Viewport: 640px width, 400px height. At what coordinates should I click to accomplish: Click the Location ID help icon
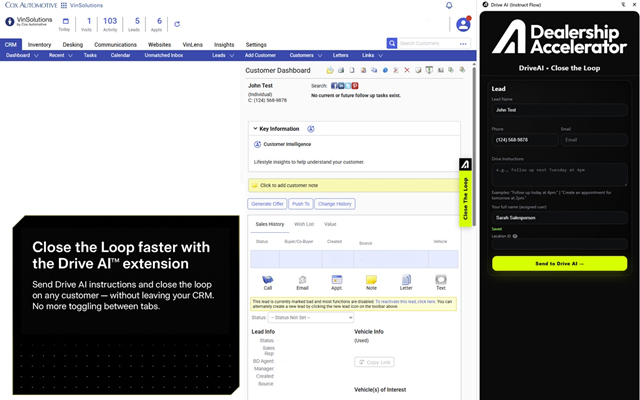click(x=515, y=236)
